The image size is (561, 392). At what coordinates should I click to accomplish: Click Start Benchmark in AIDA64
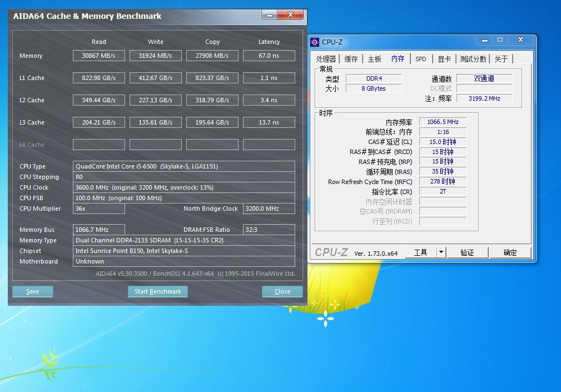[x=158, y=291]
